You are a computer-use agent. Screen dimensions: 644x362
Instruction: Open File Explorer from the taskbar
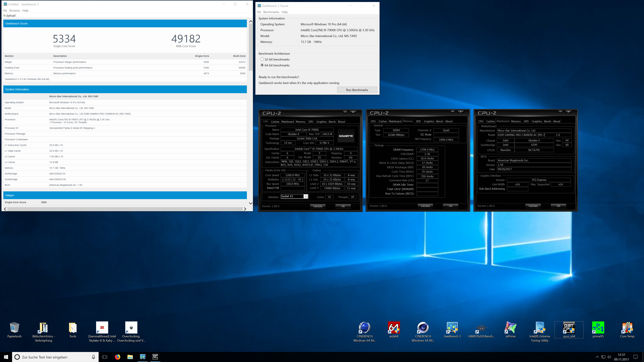pos(130,357)
